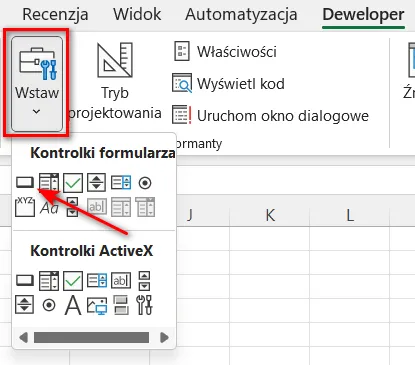Screen dimensions: 415x365
Task: Insert a Button form control
Action: pyautogui.click(x=25, y=183)
